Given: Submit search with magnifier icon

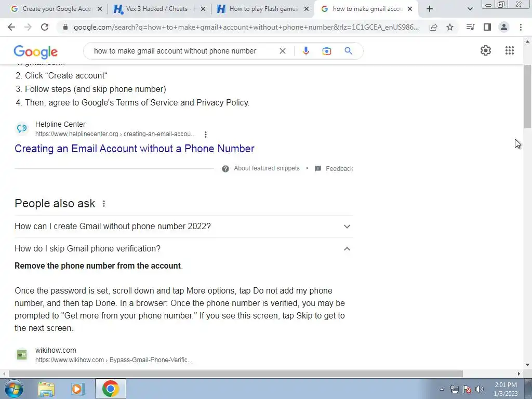Looking at the screenshot, I should pyautogui.click(x=348, y=51).
